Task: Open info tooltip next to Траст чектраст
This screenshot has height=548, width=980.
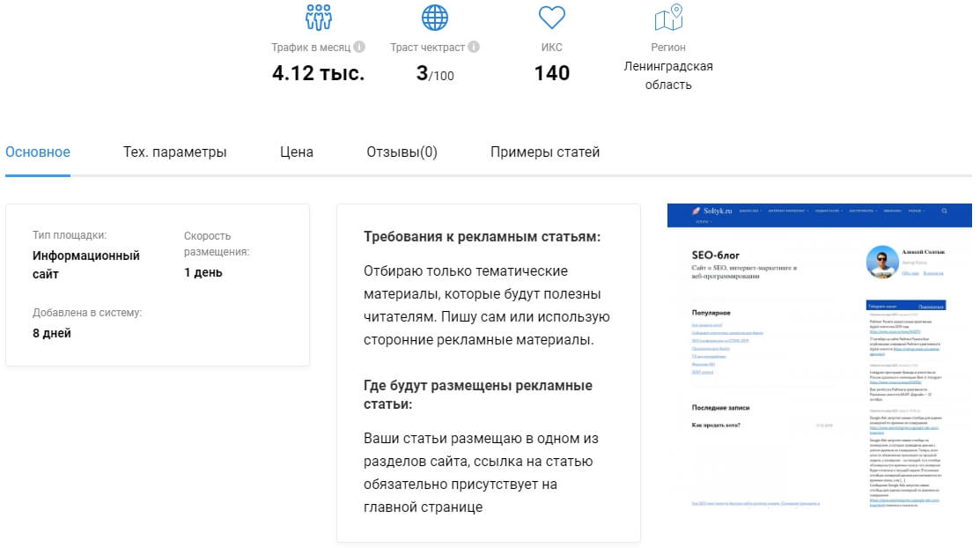Action: 474,47
